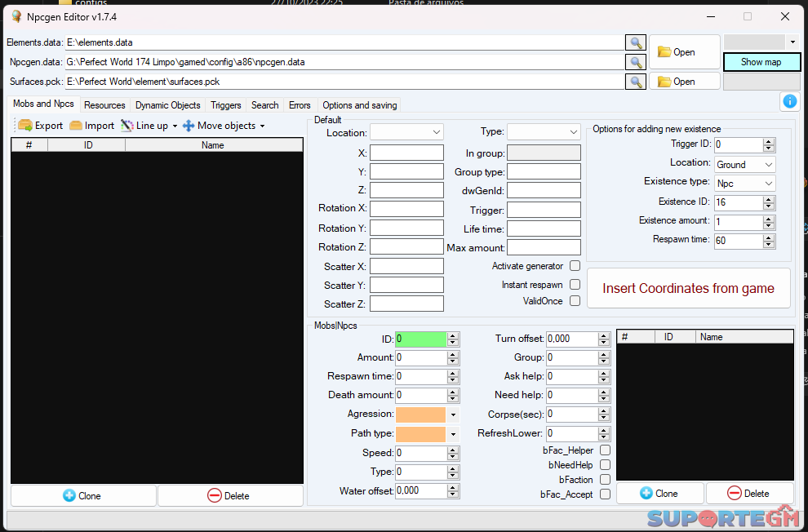Click the Death amount stepper arrows
This screenshot has height=532, width=808.
(453, 396)
